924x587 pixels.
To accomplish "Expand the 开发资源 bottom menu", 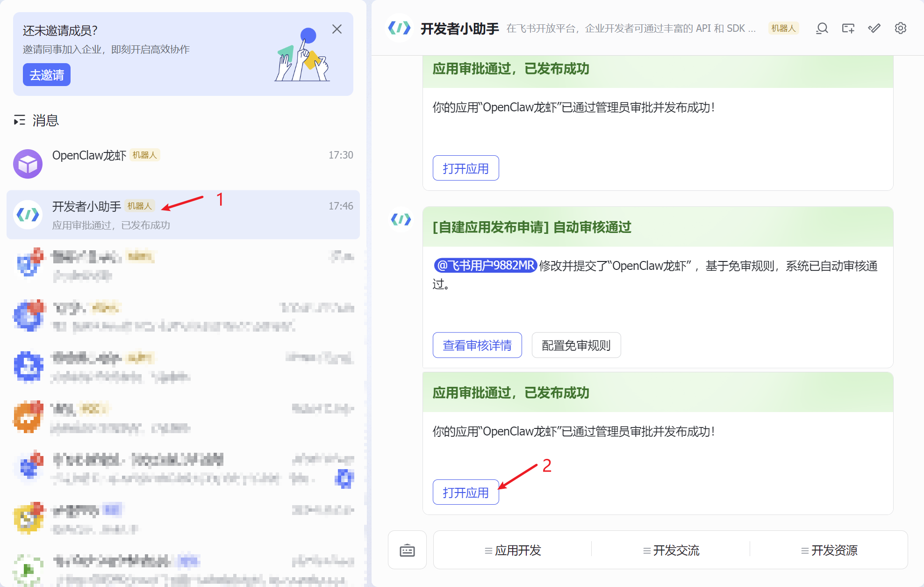I will point(829,551).
